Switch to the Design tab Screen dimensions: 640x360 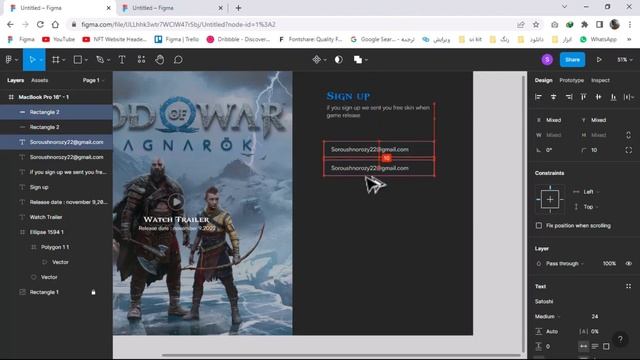[x=544, y=80]
